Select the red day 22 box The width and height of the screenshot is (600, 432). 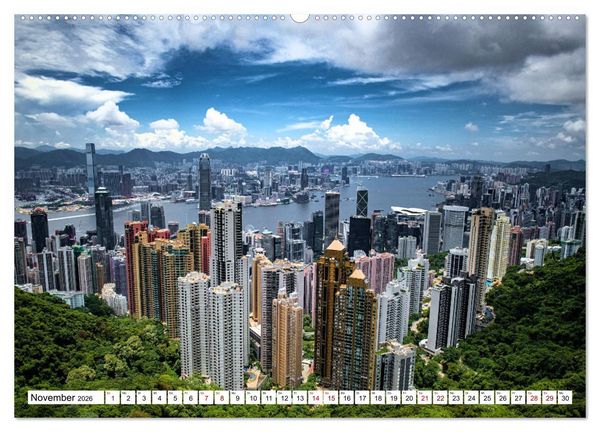(440, 398)
